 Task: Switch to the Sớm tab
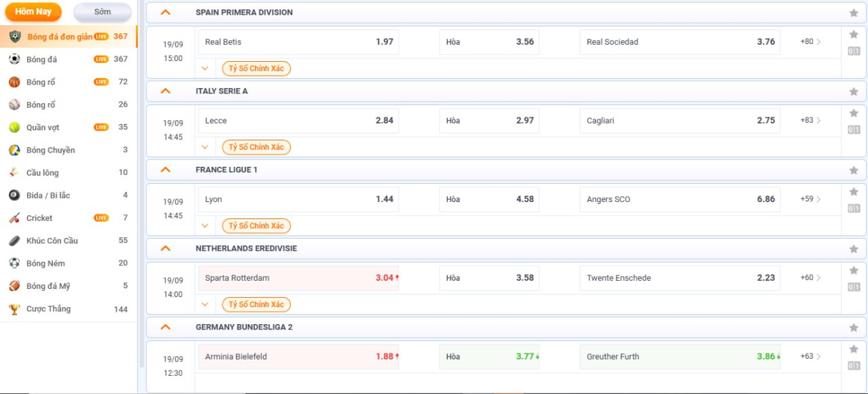point(102,12)
